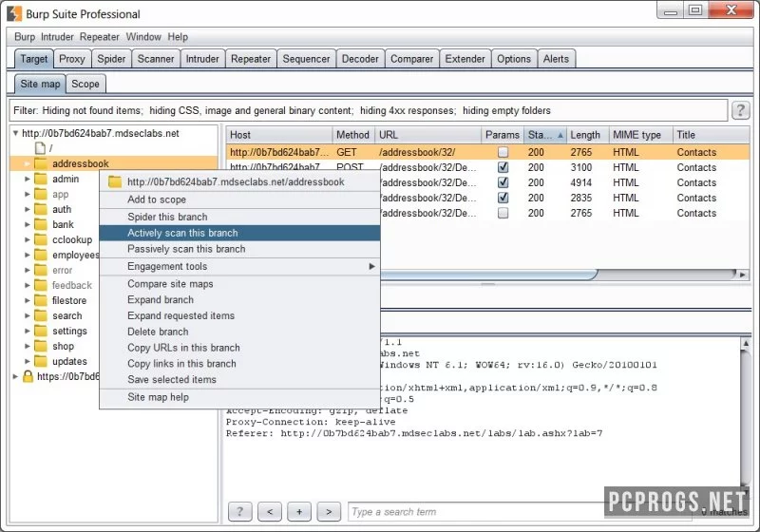The width and height of the screenshot is (760, 532).
Task: Expand the admin tree node arrow
Action: (x=28, y=179)
